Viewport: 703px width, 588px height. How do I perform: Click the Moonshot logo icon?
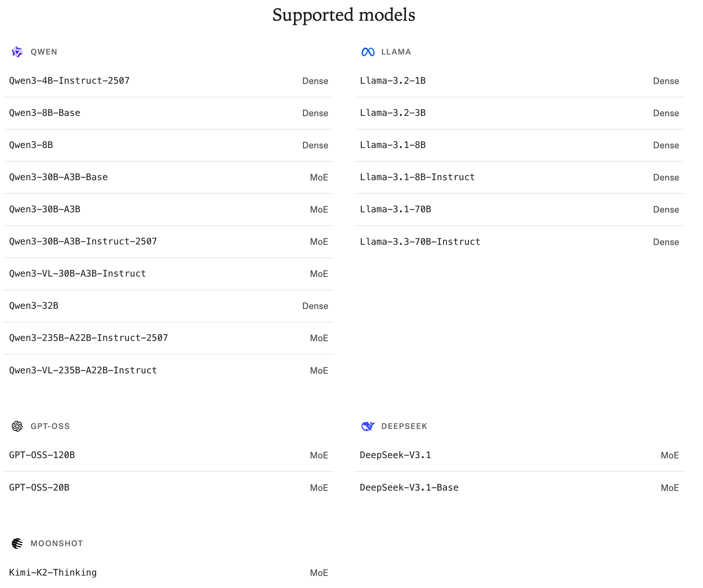[17, 543]
